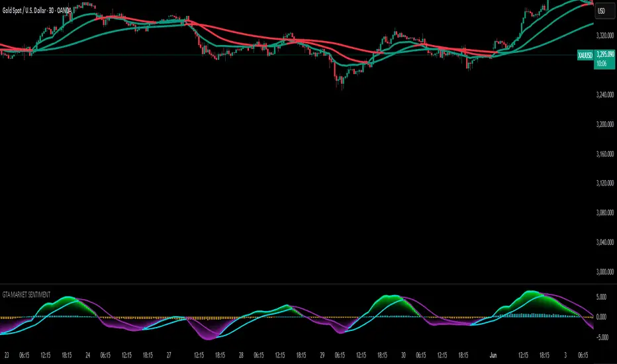Click the 3,320.000 price axis label
The width and height of the screenshot is (617, 364).
pyautogui.click(x=605, y=36)
